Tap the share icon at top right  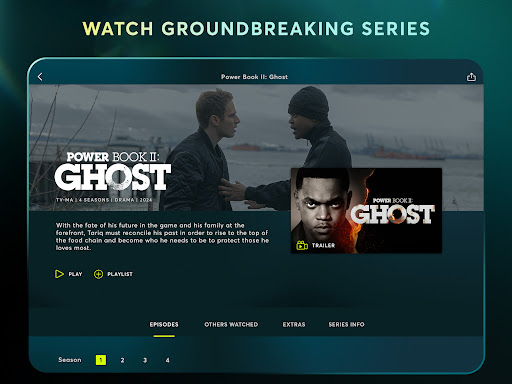point(471,77)
